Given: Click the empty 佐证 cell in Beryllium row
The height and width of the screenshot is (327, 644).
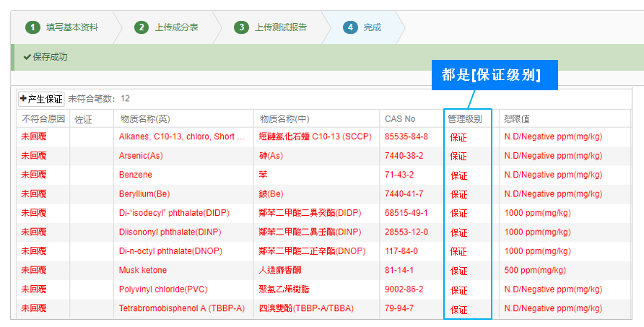Looking at the screenshot, I should point(92,194).
